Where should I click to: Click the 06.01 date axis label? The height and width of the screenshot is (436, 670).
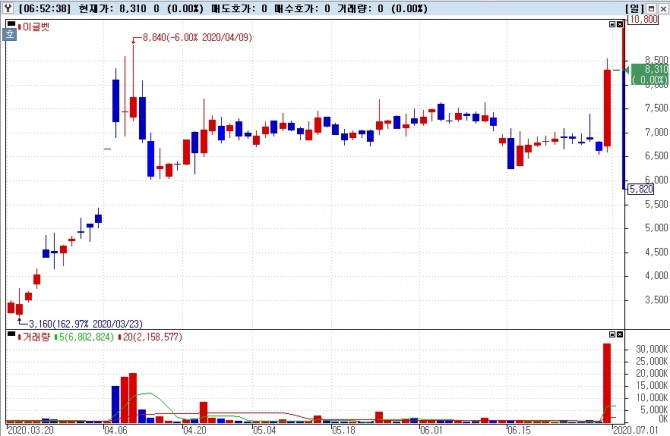431,430
